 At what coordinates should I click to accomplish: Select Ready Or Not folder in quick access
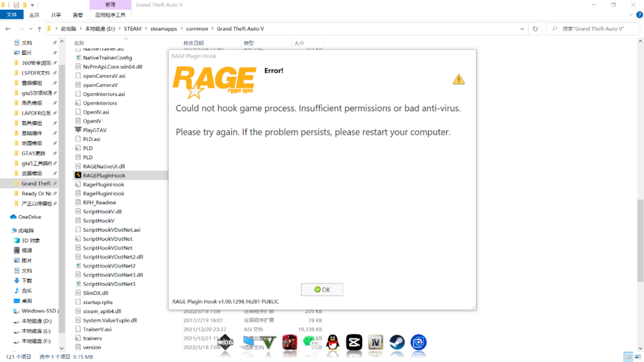[36, 193]
